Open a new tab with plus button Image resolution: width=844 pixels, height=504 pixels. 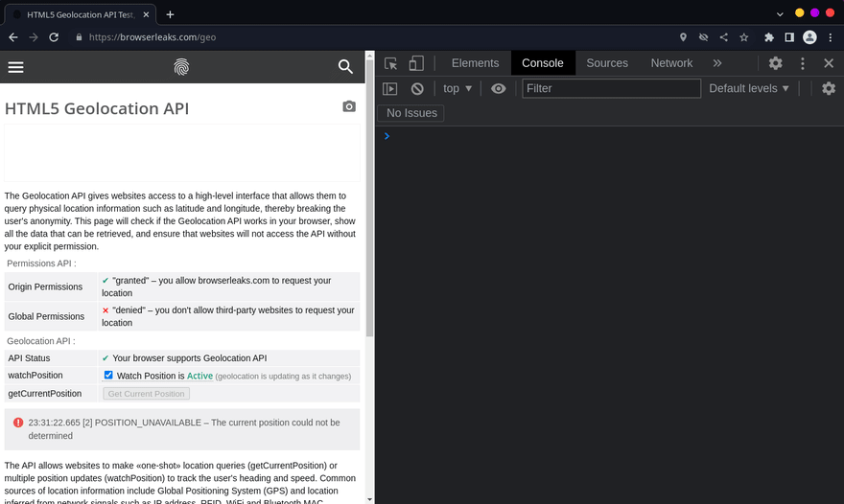[170, 14]
